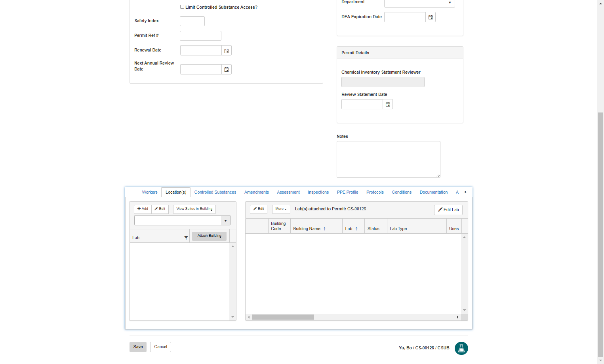Focus the Permit Ref # field
The image size is (604, 364).
(200, 36)
